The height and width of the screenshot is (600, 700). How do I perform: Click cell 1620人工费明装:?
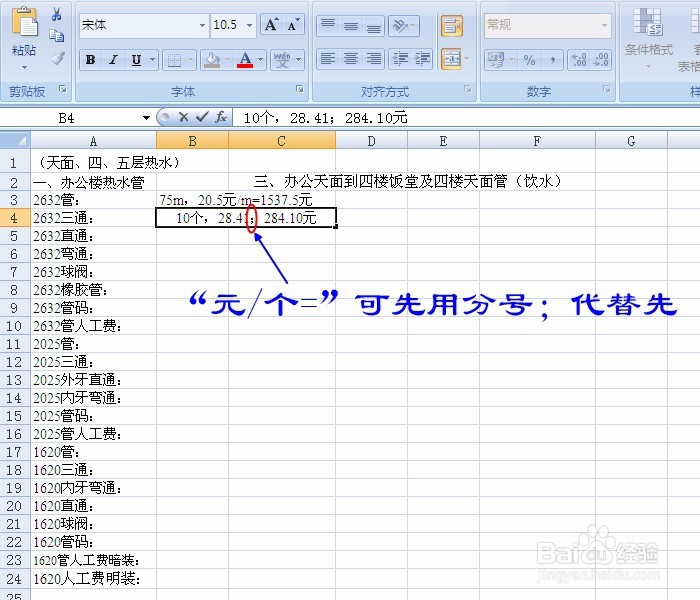94,579
